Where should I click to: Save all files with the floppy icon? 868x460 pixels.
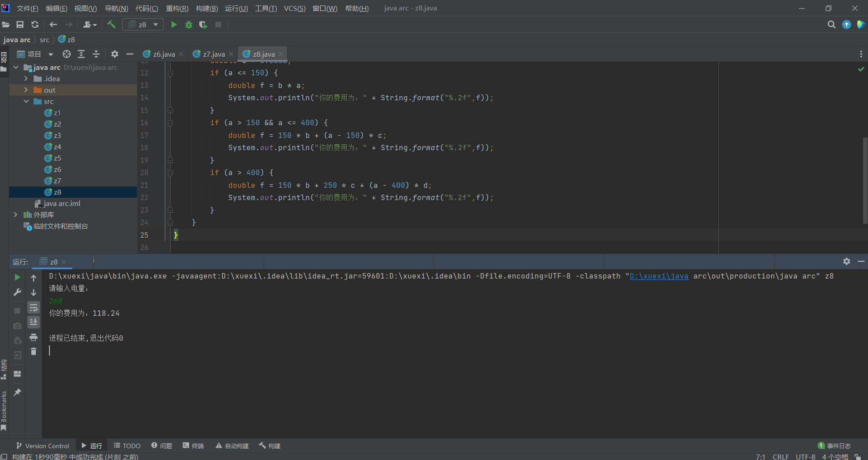pos(20,24)
